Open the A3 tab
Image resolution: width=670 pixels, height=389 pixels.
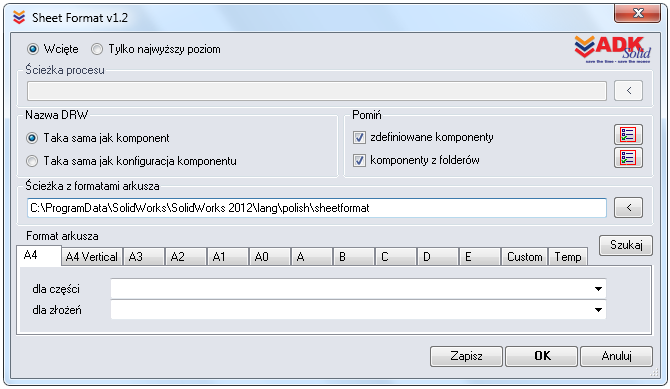(x=144, y=257)
